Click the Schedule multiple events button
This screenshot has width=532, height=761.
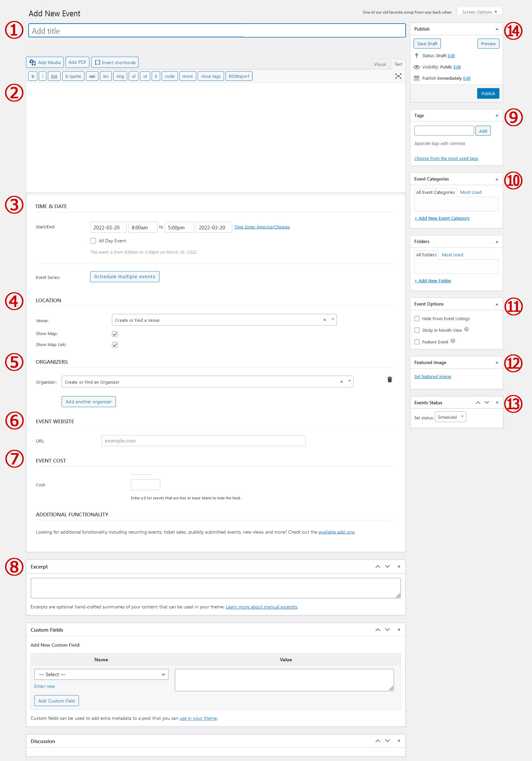point(125,277)
